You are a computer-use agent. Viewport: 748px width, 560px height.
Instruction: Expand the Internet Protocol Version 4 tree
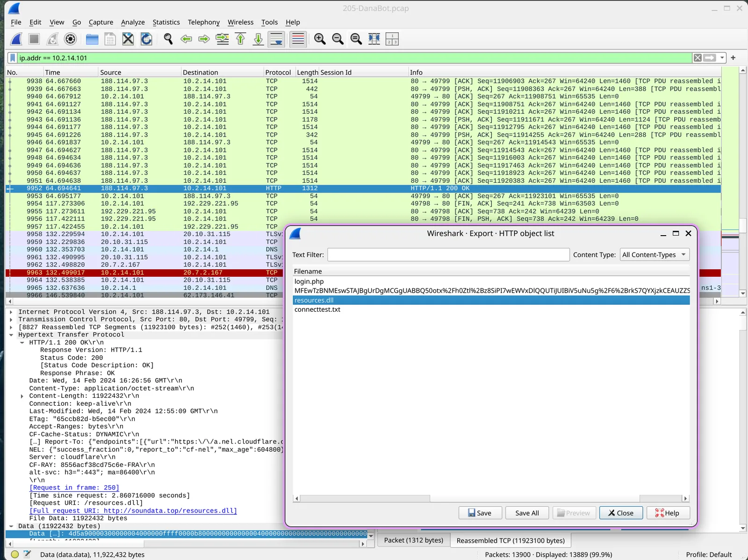pyautogui.click(x=11, y=312)
